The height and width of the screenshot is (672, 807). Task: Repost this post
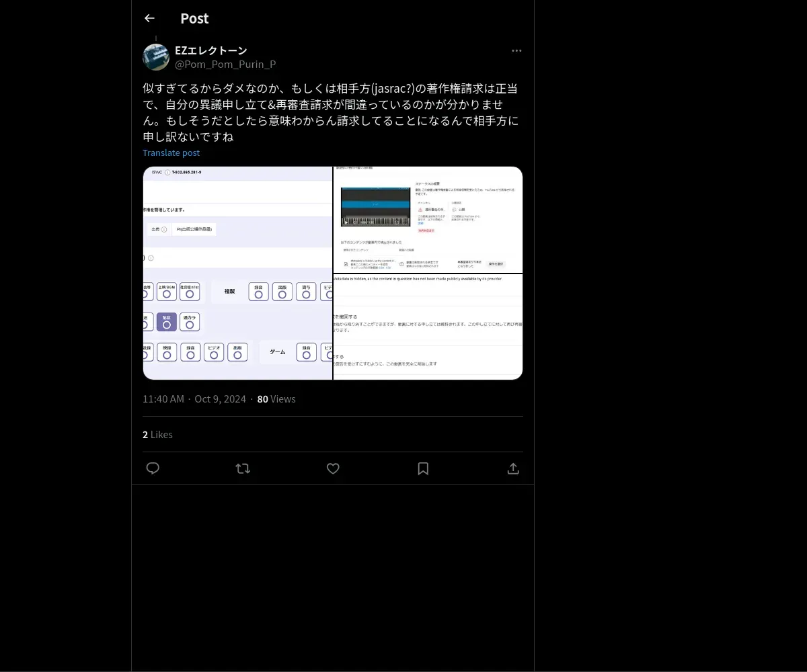click(x=243, y=468)
